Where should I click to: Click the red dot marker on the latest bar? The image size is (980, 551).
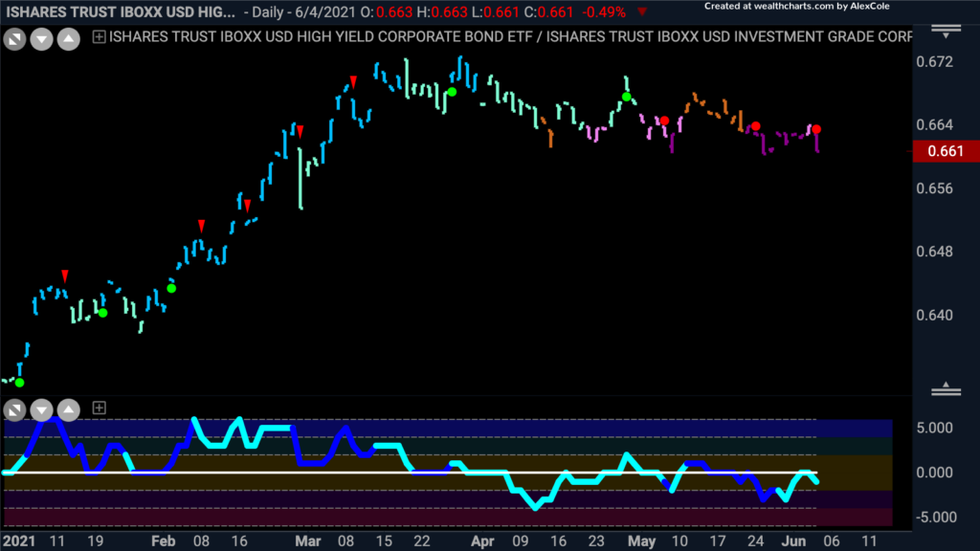(816, 129)
